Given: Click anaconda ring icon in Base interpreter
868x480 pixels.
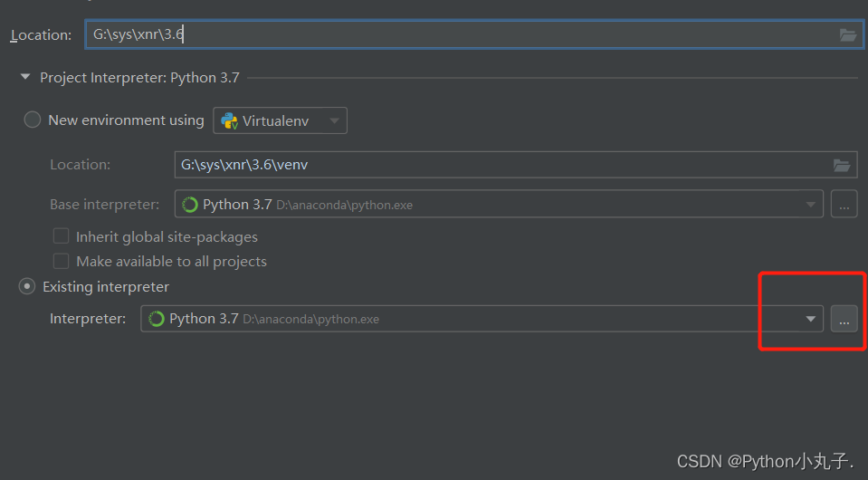Looking at the screenshot, I should [190, 205].
